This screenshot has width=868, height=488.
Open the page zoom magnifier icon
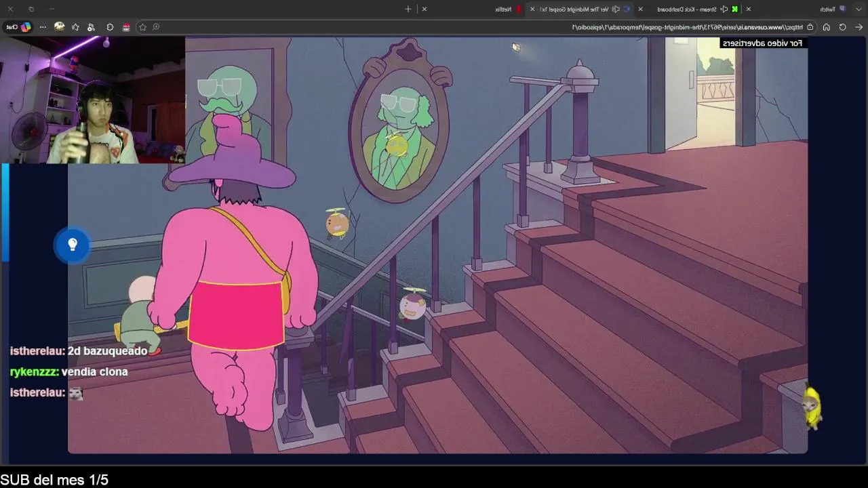(156, 27)
